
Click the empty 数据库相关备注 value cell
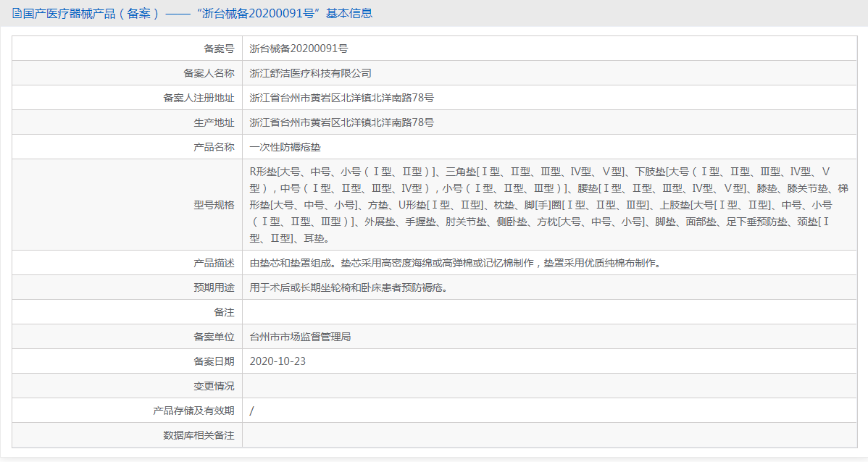(x=549, y=435)
